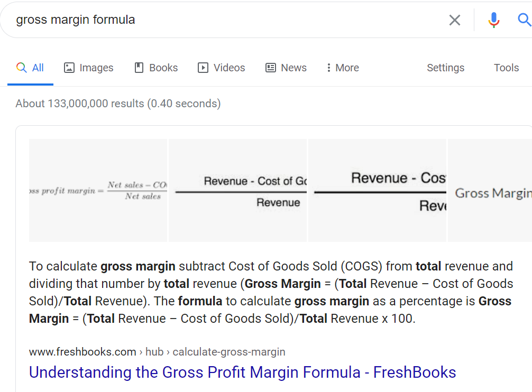532x392 pixels.
Task: Open the third formula image with large 'Revenue' text
Action: click(x=377, y=190)
